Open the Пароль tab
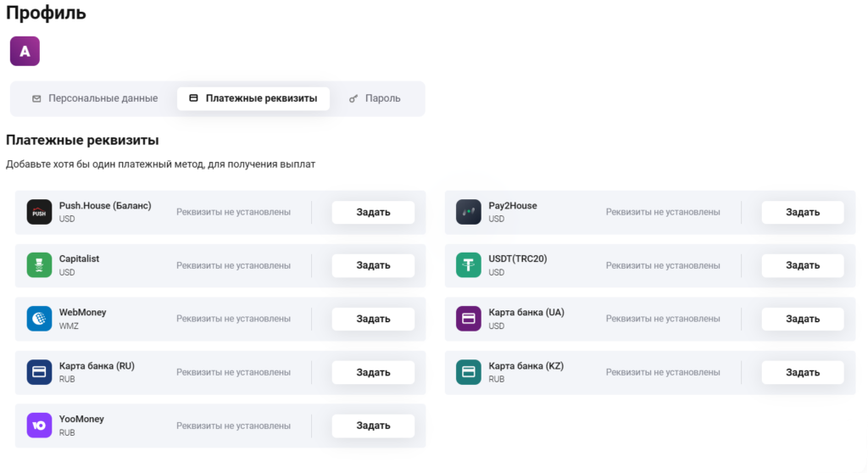868x473 pixels. tap(375, 98)
